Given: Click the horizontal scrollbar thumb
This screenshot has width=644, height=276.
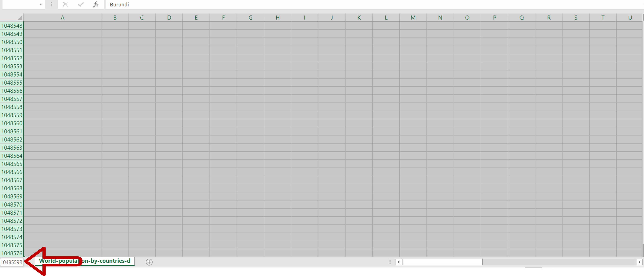Looking at the screenshot, I should pyautogui.click(x=442, y=262).
